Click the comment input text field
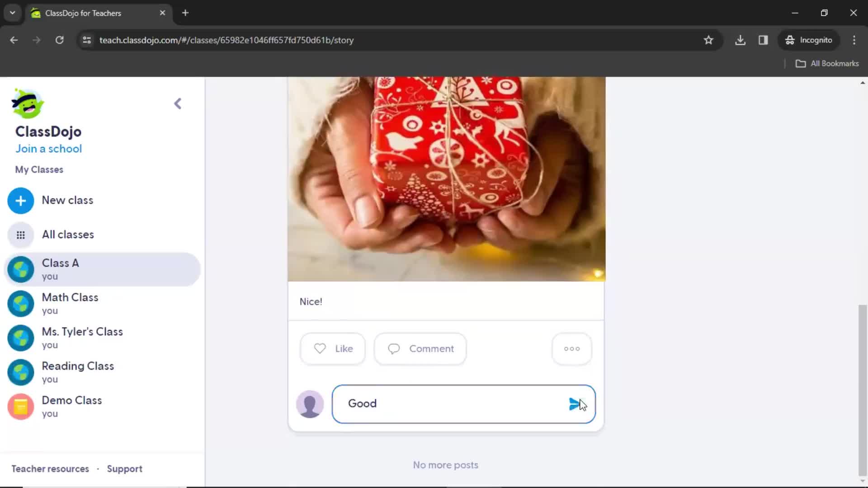The image size is (868, 488). 464,404
